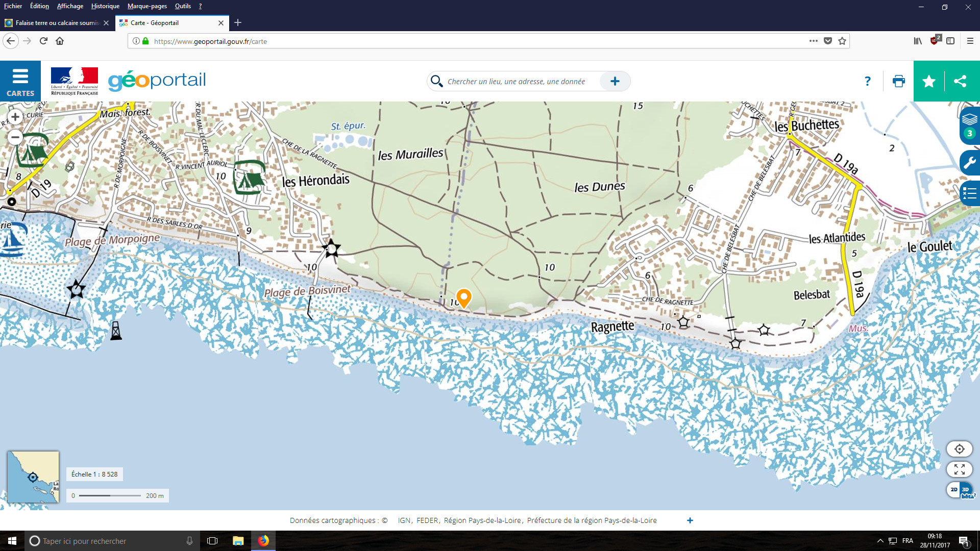
Task: Zoom in with the plus button
Action: (x=15, y=117)
